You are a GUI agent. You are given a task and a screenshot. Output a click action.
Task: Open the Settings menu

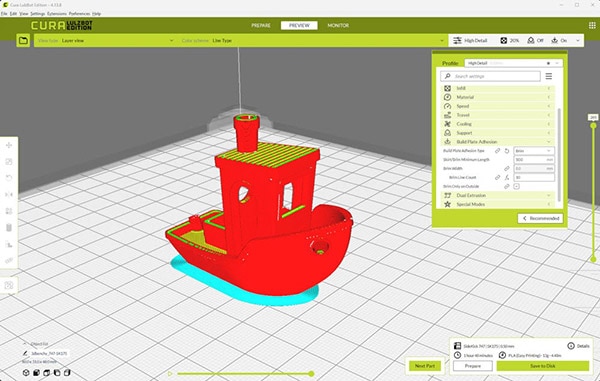tap(38, 13)
